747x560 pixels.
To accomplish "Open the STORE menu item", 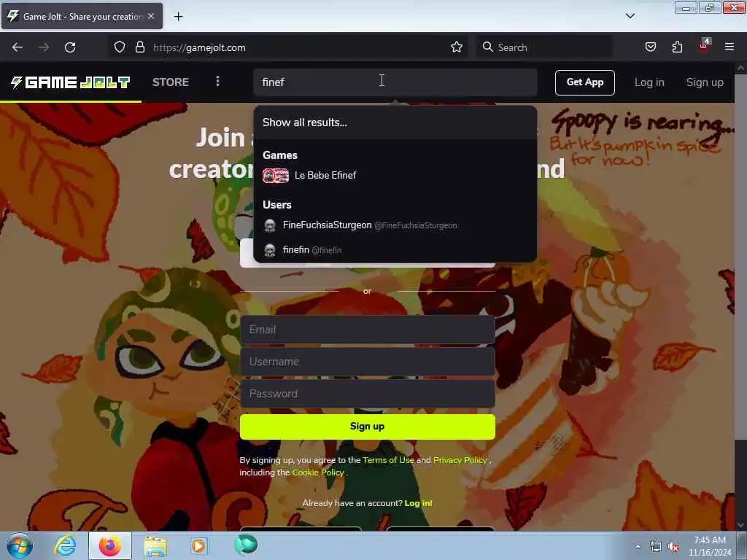I will point(170,82).
